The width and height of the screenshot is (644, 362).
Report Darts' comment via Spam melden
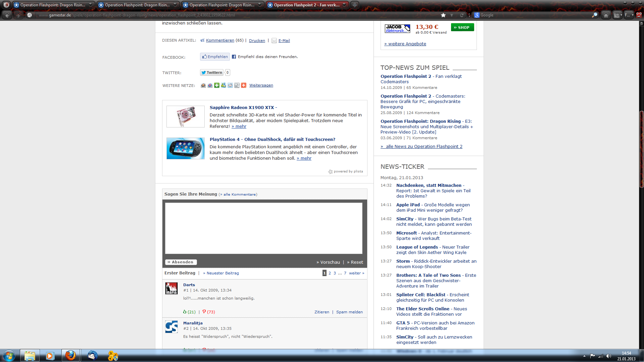tap(349, 312)
